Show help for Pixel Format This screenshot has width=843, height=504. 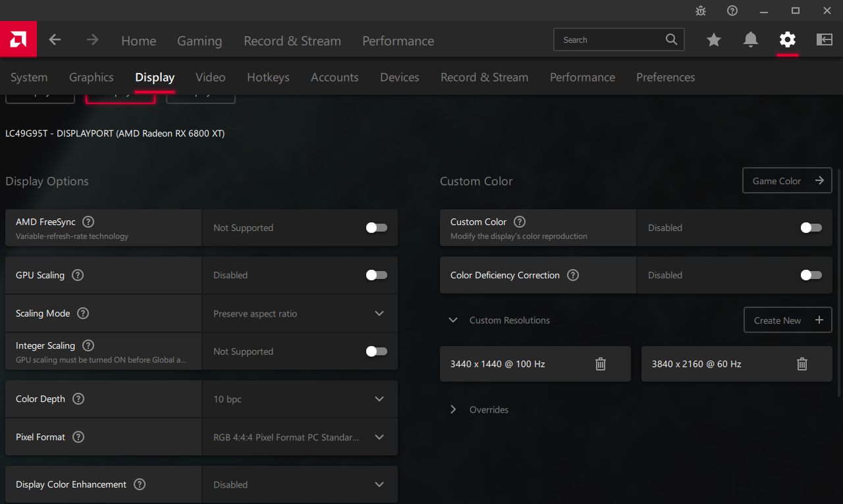coord(78,437)
